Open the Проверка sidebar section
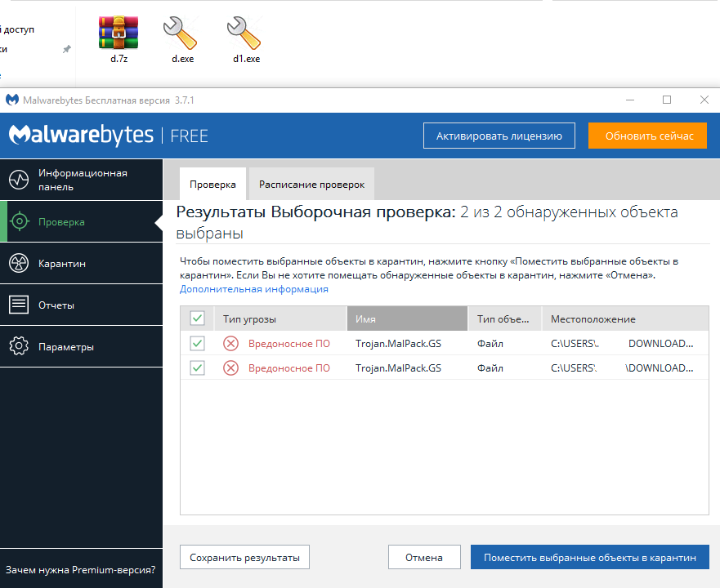720x588 pixels. coord(81,221)
